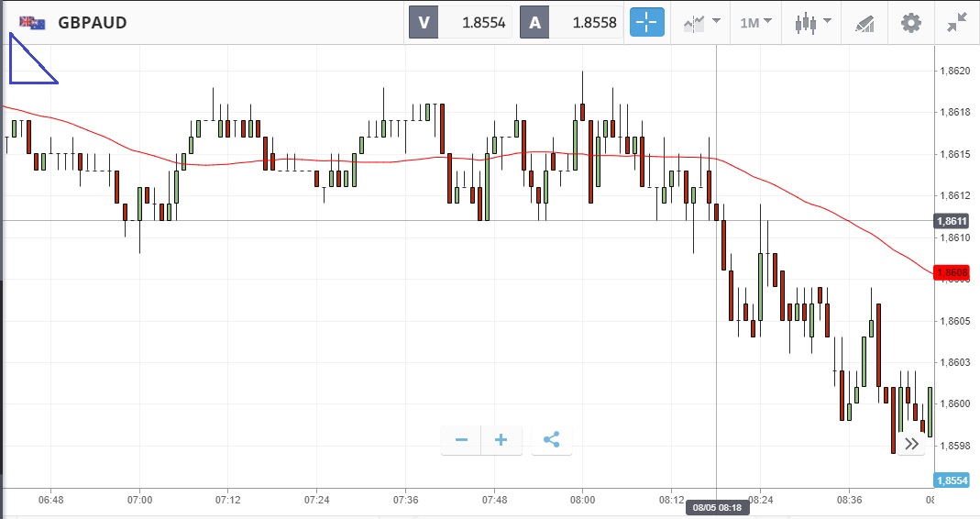Click the V sell button
This screenshot has width=980, height=519.
tap(424, 23)
